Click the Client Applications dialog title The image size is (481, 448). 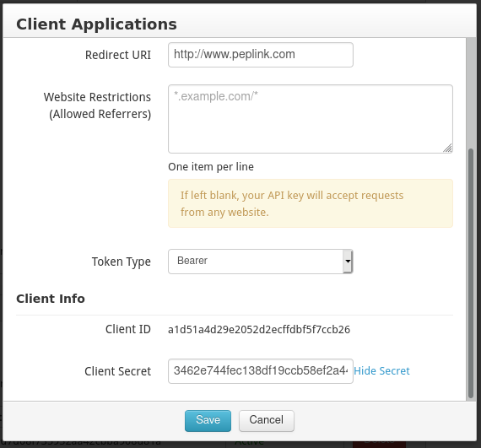[x=96, y=24]
